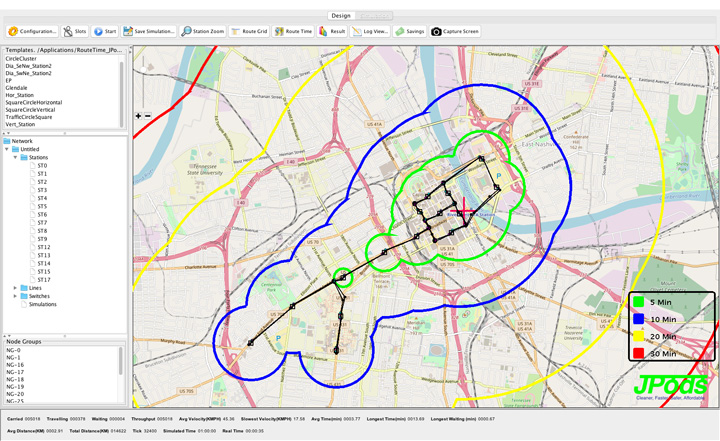
Task: Toggle the Route Time overlay
Action: 293,32
